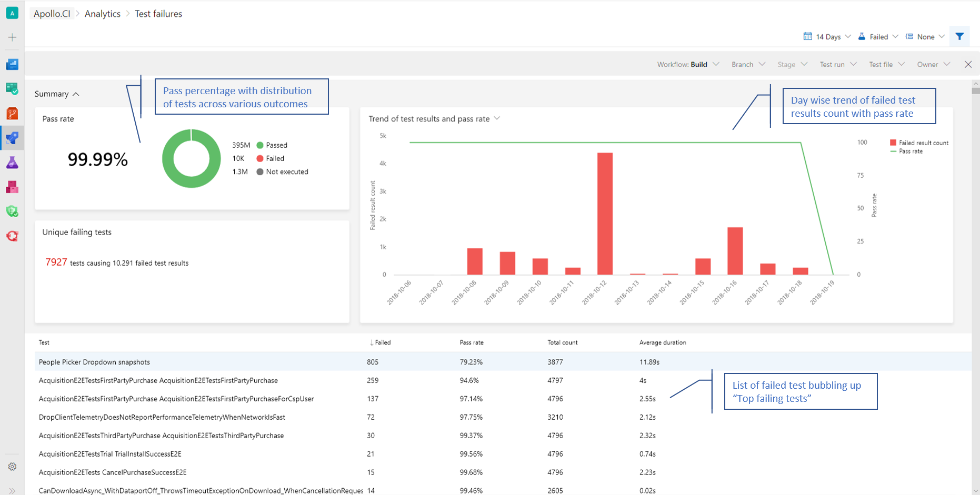Open Repos from the sidebar

click(12, 113)
